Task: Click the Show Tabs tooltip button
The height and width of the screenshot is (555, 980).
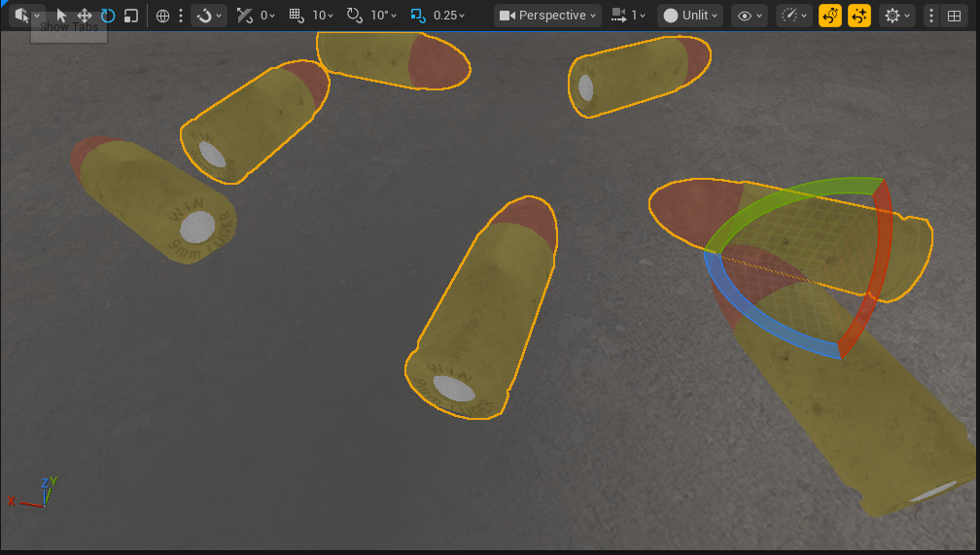Action: coord(69,27)
